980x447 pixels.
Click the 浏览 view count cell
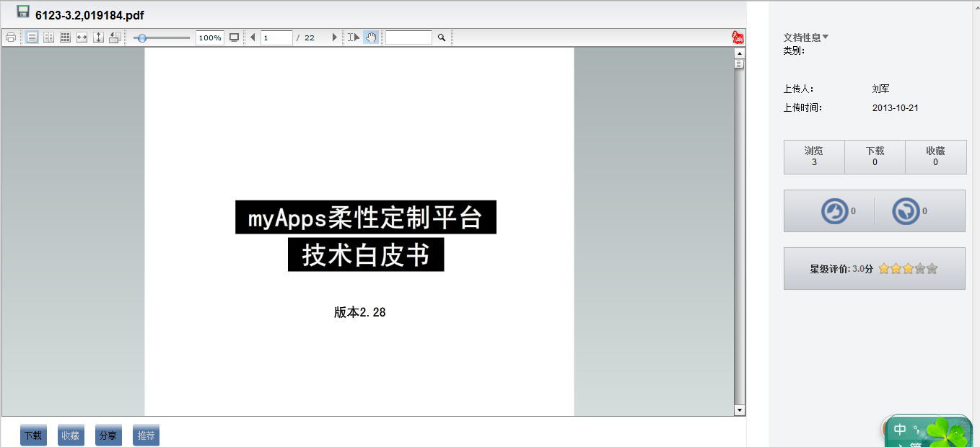pyautogui.click(x=814, y=156)
